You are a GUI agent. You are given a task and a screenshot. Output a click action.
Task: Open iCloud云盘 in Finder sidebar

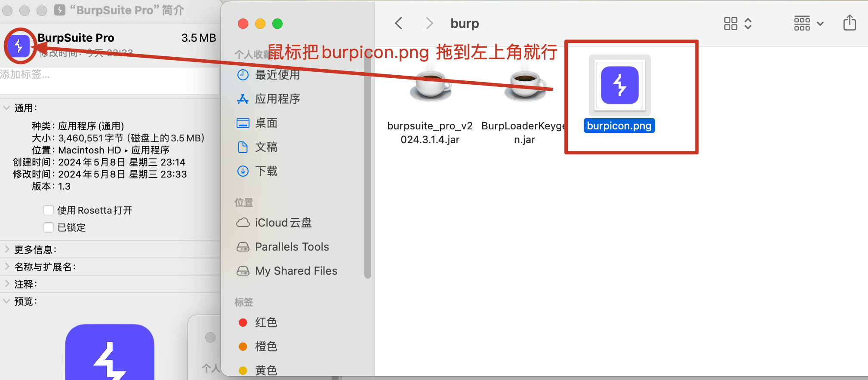tap(283, 223)
